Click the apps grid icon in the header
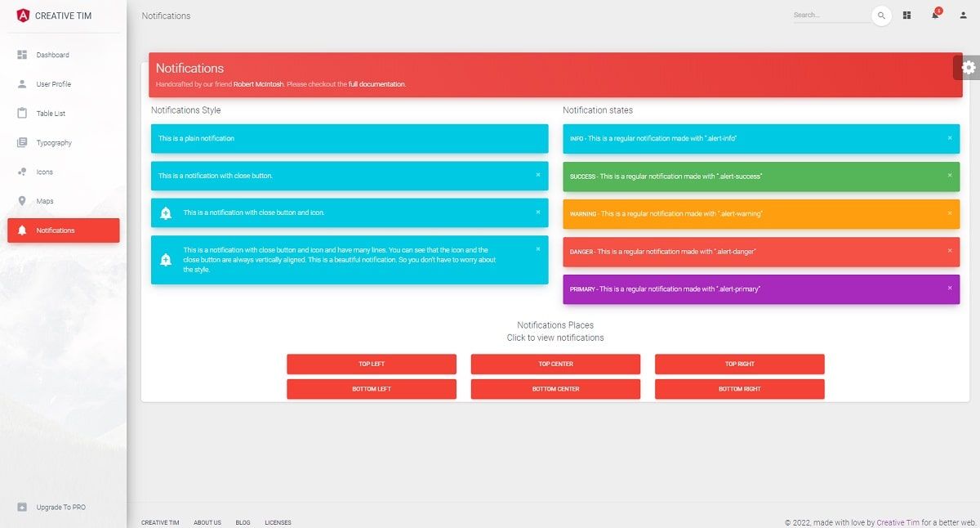The width and height of the screenshot is (980, 528). [906, 15]
